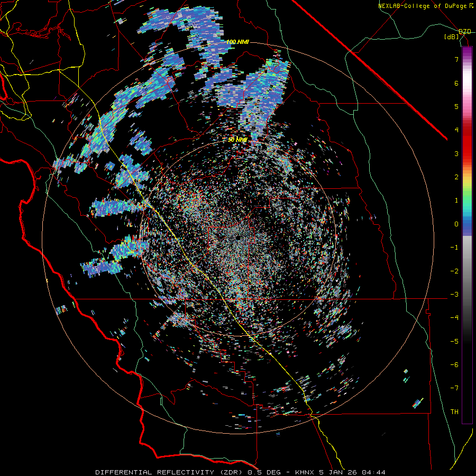
Task: Click the -5 value on the color scale
Action: pyautogui.click(x=454, y=342)
